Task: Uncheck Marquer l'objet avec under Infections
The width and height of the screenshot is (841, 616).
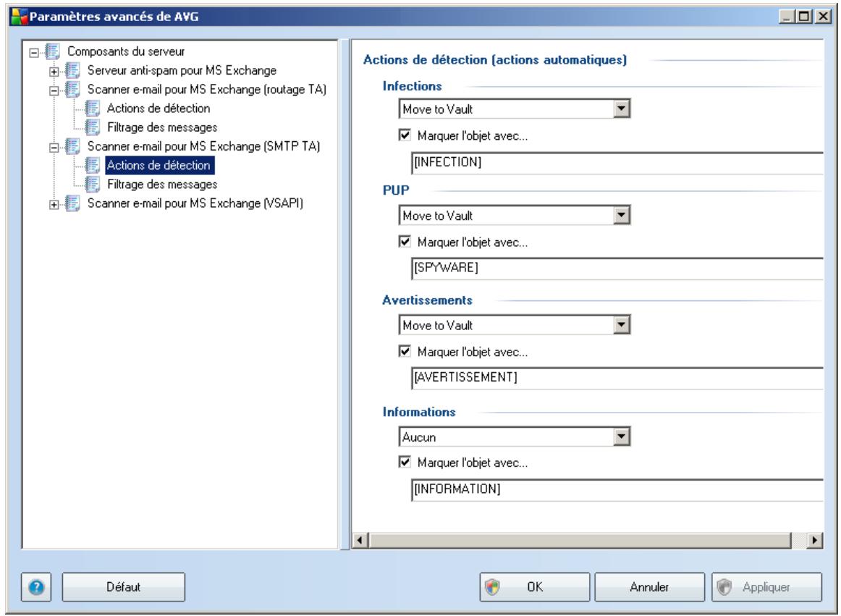Action: click(405, 135)
